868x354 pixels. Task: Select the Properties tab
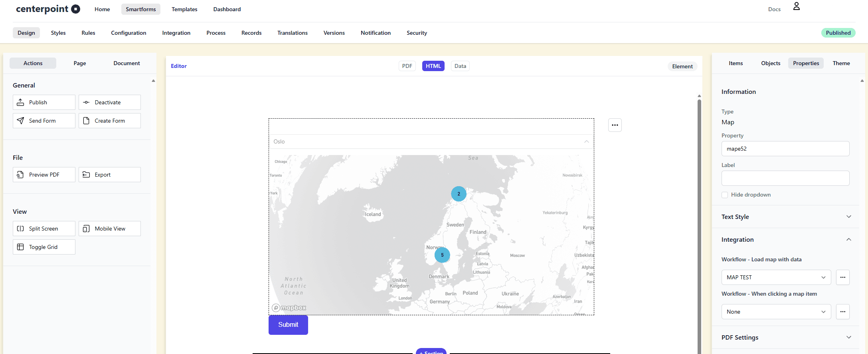(806, 63)
